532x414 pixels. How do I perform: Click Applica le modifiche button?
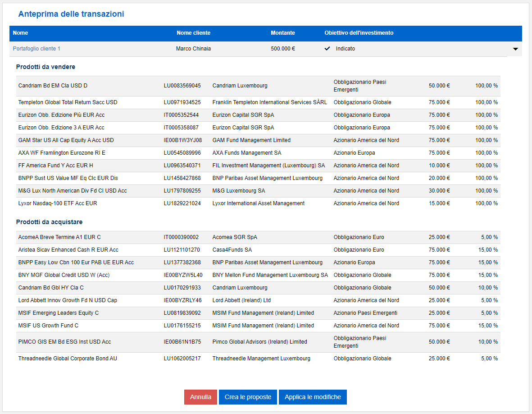(313, 397)
